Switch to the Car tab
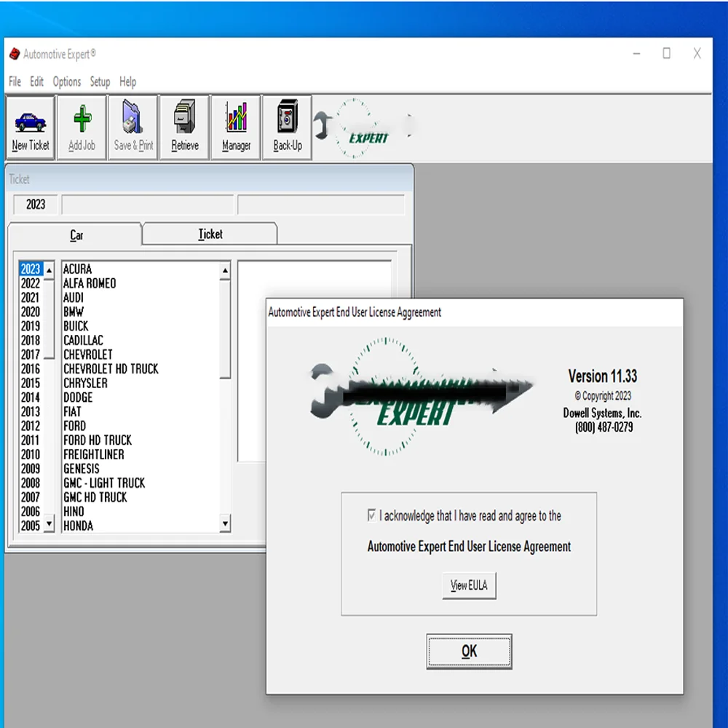The height and width of the screenshot is (728, 728). tap(75, 234)
